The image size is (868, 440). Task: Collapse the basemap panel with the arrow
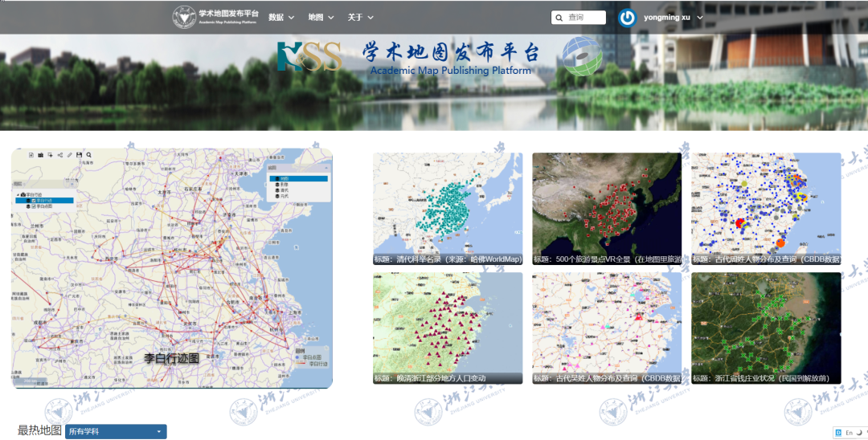pos(326,168)
